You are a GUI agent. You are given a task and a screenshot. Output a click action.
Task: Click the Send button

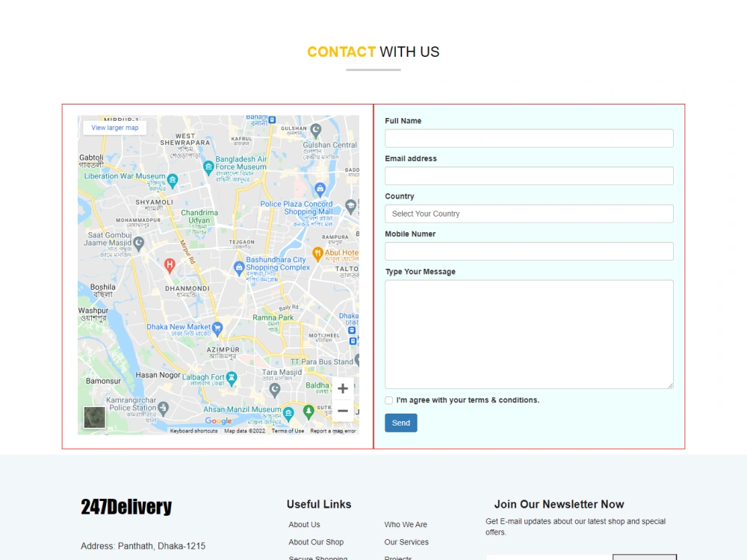tap(400, 423)
